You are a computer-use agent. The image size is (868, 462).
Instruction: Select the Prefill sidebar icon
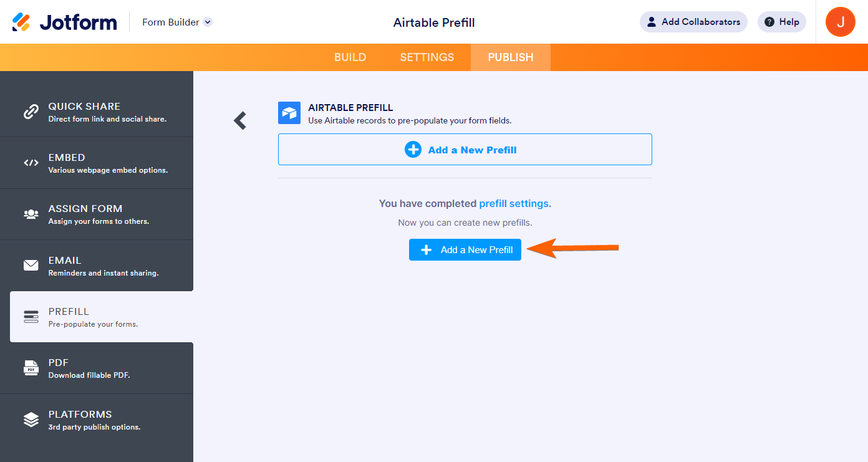(31, 317)
